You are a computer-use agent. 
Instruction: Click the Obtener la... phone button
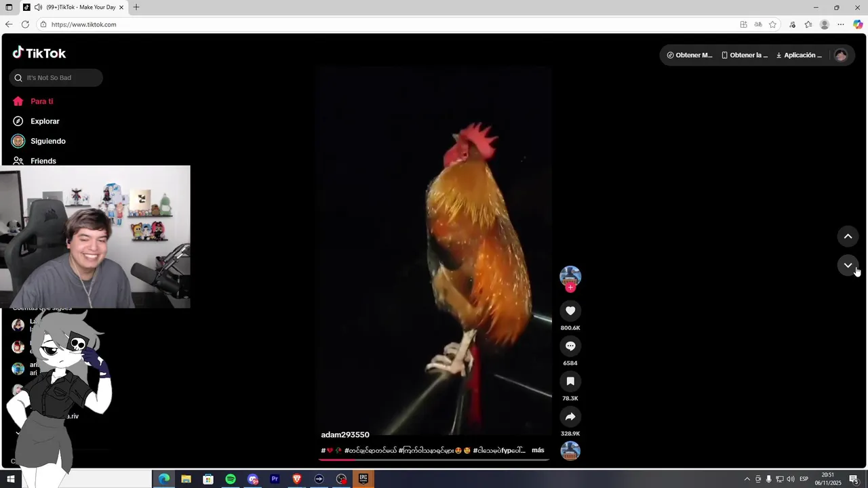(745, 55)
